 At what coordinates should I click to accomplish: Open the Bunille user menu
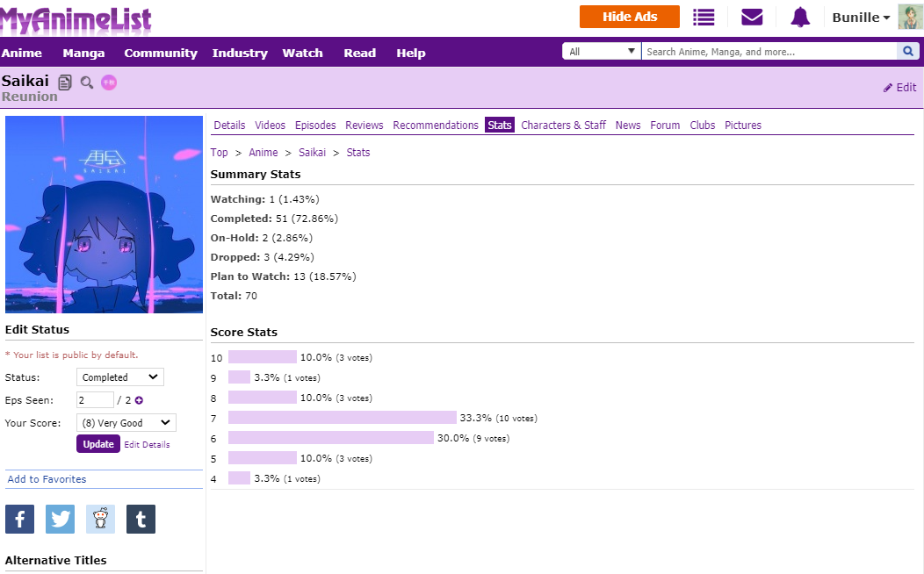tap(861, 18)
